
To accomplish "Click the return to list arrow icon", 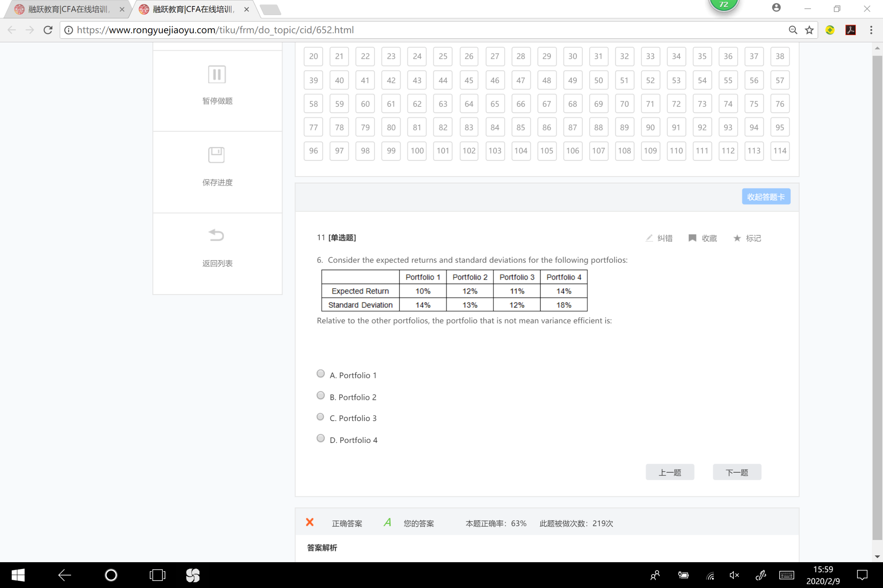I will pyautogui.click(x=217, y=235).
